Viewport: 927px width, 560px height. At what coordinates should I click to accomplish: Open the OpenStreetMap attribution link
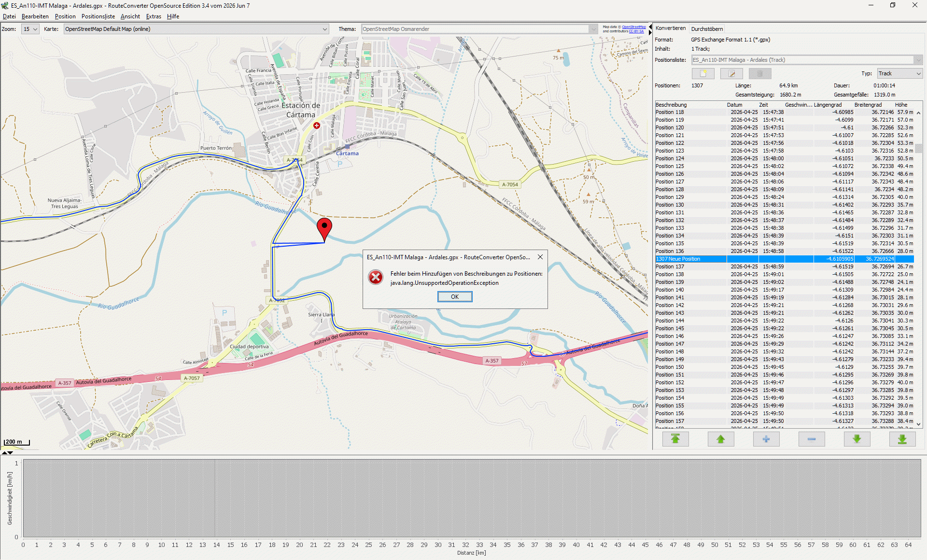pos(634,27)
